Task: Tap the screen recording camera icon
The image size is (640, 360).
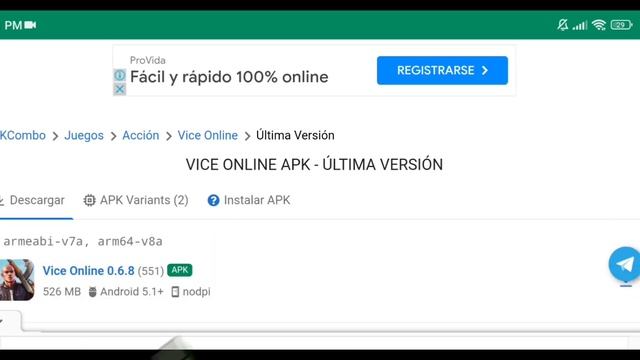Action: click(30, 25)
